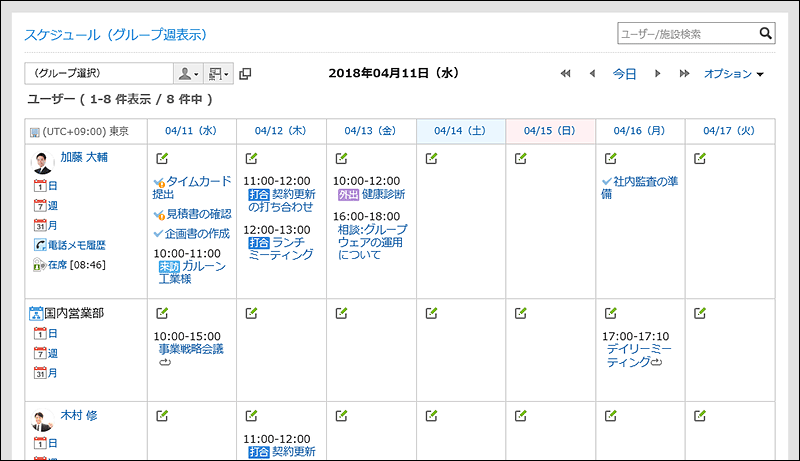Select the 04/15（日）column header
The height and width of the screenshot is (461, 800).
[x=550, y=131]
